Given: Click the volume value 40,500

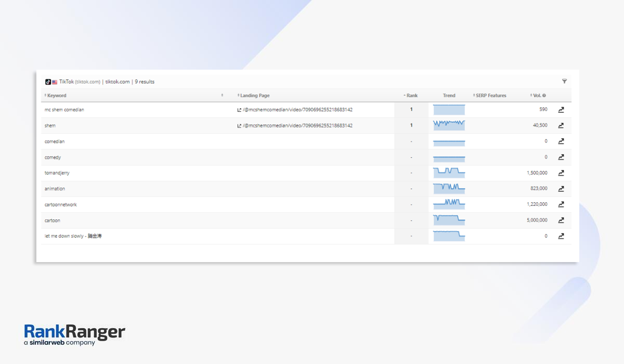Looking at the screenshot, I should click(540, 125).
